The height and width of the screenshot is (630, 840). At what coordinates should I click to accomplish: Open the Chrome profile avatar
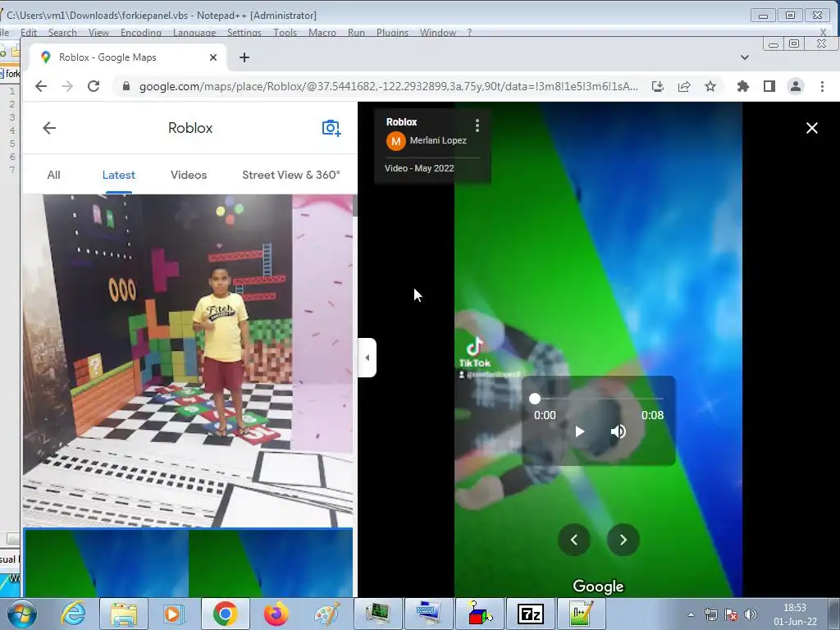click(x=796, y=86)
